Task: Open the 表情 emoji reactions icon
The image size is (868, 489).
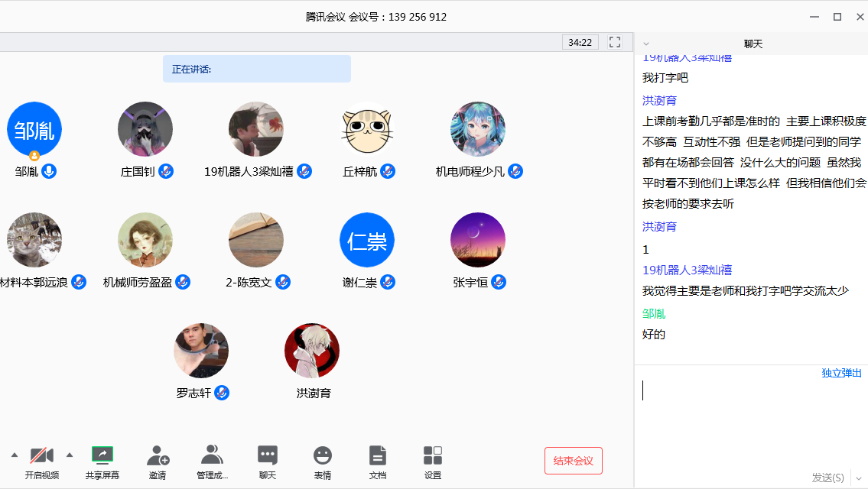Action: point(323,456)
